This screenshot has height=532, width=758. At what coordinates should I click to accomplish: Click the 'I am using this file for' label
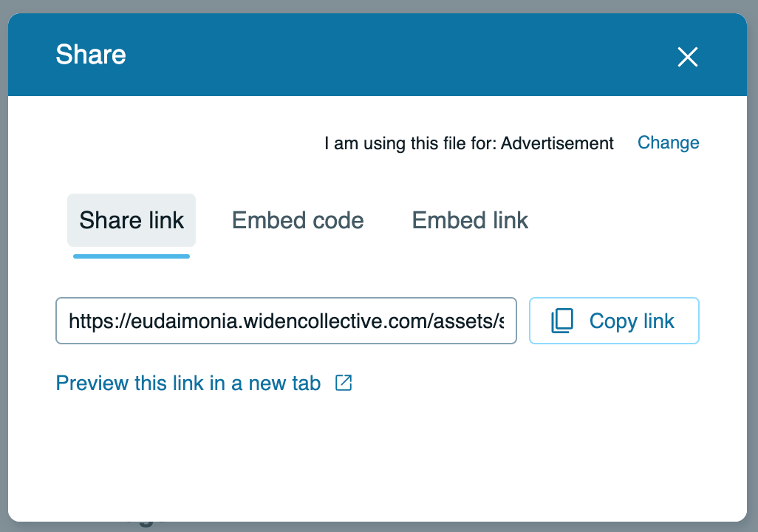pos(411,143)
